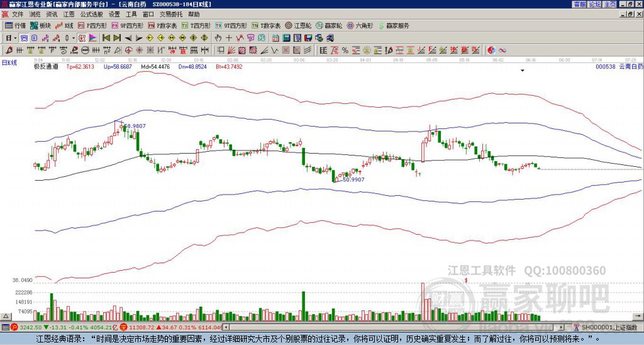Click the Md=54.4476 value
The height and width of the screenshot is (345, 644).
155,66
